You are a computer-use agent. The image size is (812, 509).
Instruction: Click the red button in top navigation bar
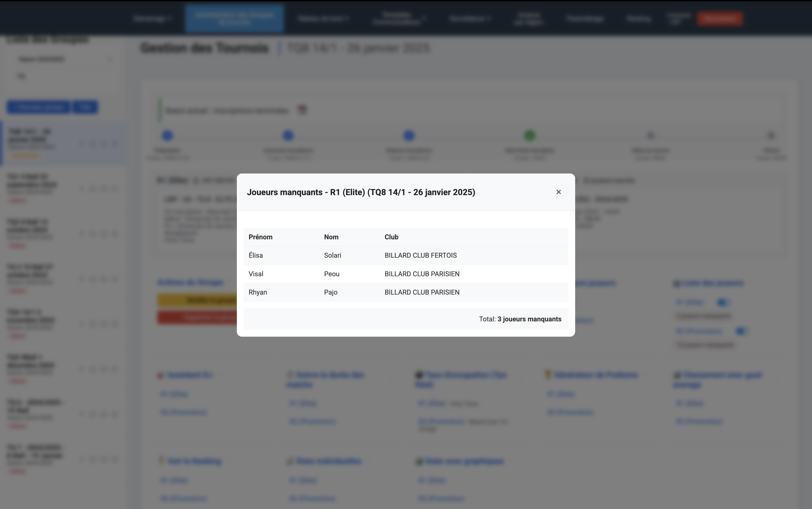[x=719, y=19]
